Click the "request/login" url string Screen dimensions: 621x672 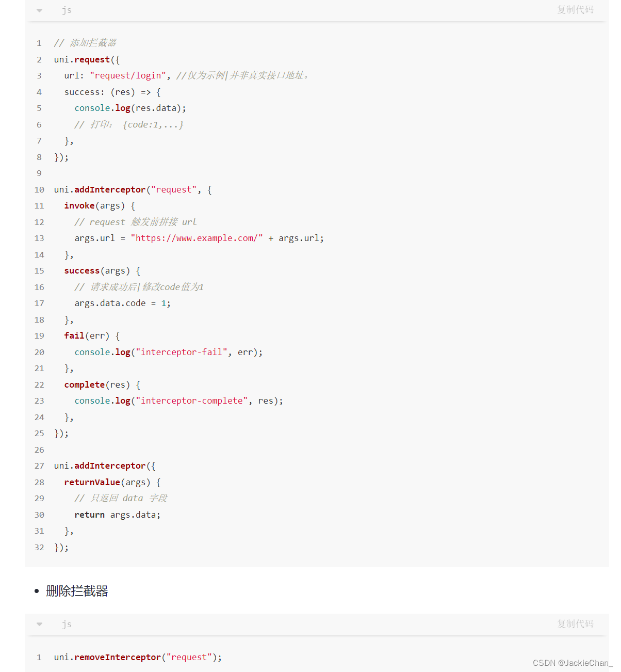128,76
